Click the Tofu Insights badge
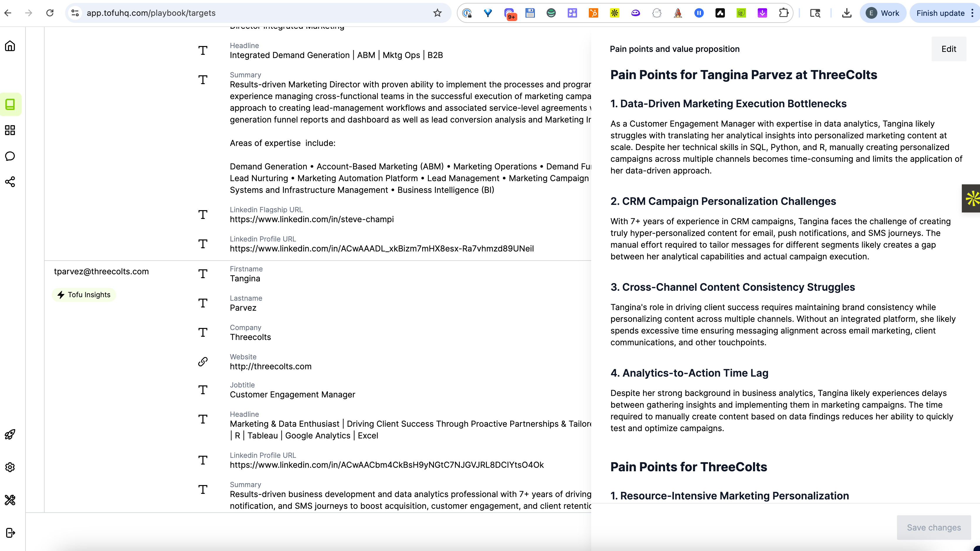 (84, 295)
